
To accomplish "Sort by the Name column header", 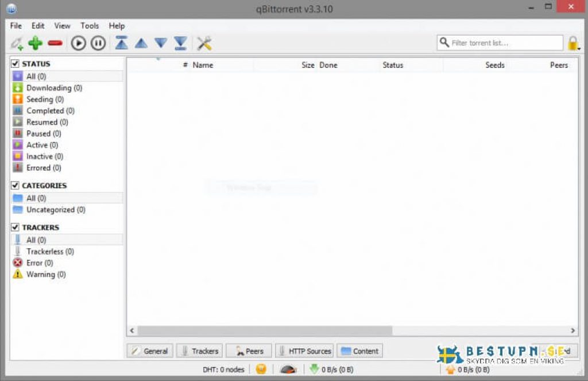I will (x=221, y=65).
